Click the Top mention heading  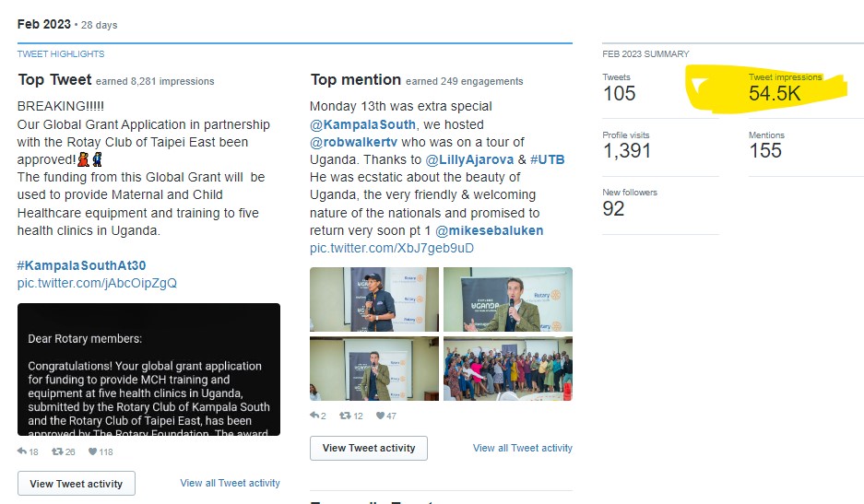[x=355, y=80]
